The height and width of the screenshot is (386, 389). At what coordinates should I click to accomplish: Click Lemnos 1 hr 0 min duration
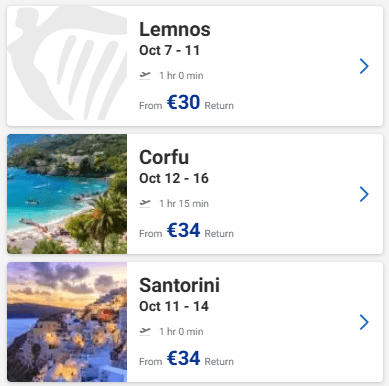click(181, 76)
